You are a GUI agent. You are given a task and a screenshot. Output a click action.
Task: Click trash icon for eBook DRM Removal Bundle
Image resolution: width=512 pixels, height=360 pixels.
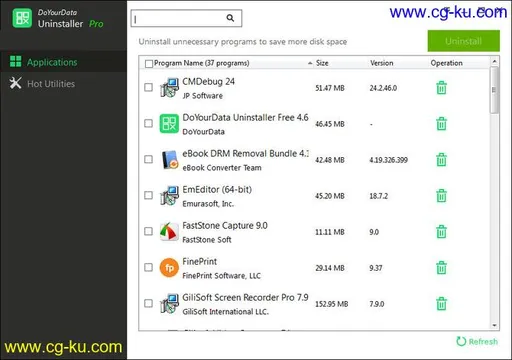441,160
